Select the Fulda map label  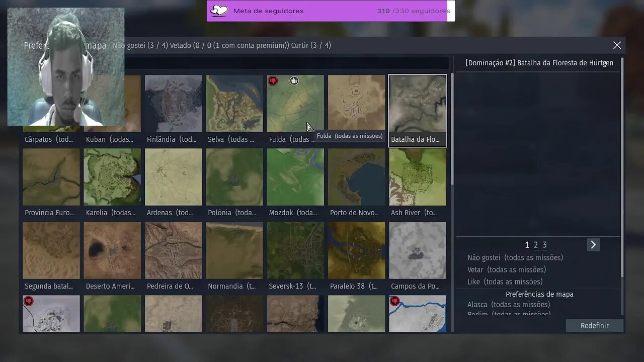pos(292,139)
